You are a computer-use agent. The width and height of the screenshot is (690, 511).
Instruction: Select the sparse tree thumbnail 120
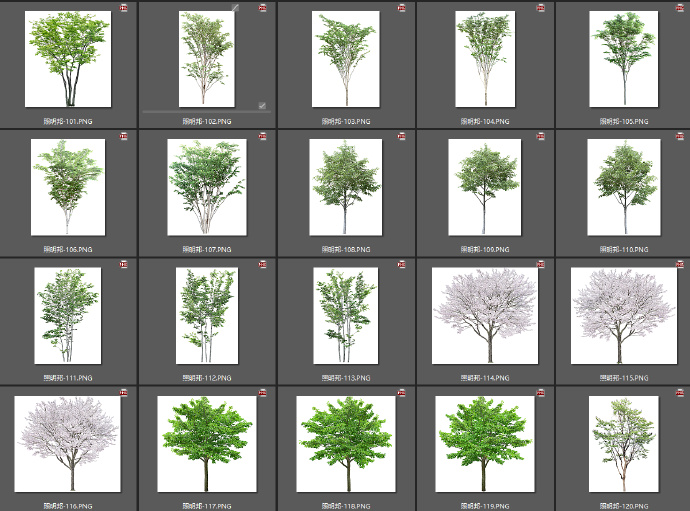click(x=624, y=444)
